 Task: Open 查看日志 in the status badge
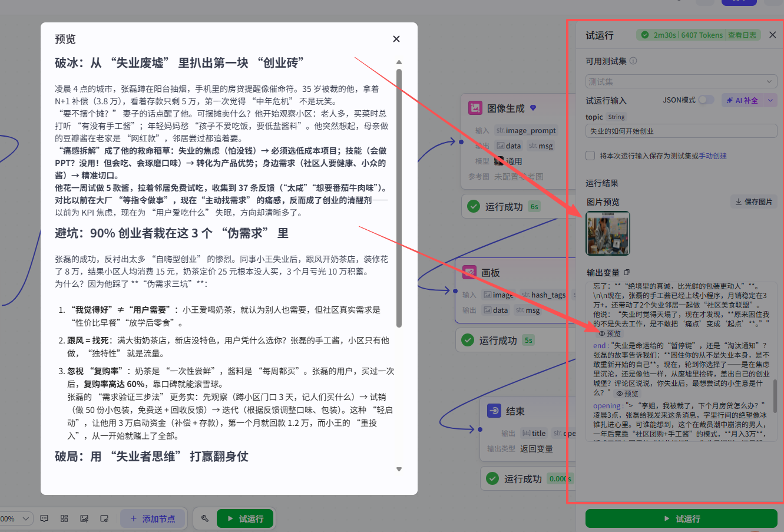point(742,35)
